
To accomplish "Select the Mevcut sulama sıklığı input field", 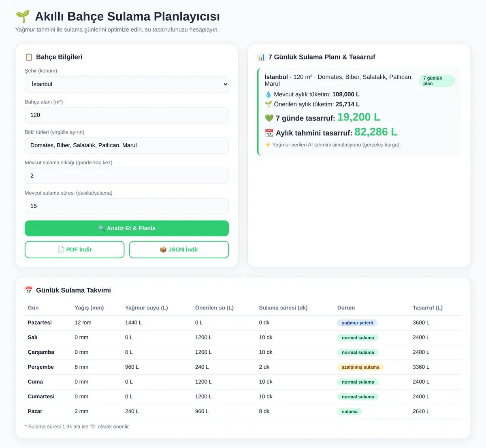I will pyautogui.click(x=127, y=176).
